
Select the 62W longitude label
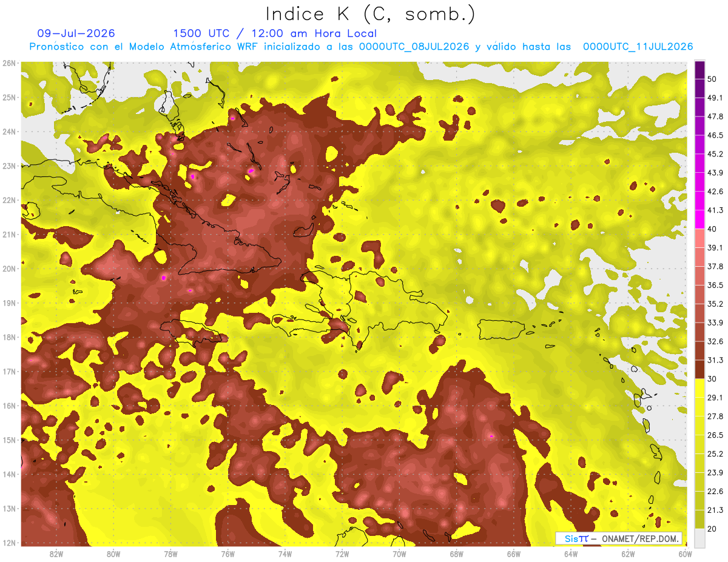pos(628,554)
